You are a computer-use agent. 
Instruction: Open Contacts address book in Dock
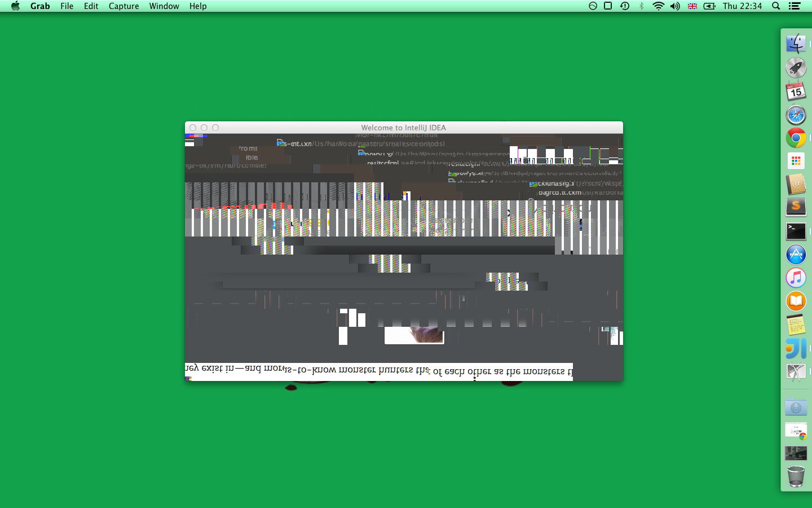click(x=796, y=185)
